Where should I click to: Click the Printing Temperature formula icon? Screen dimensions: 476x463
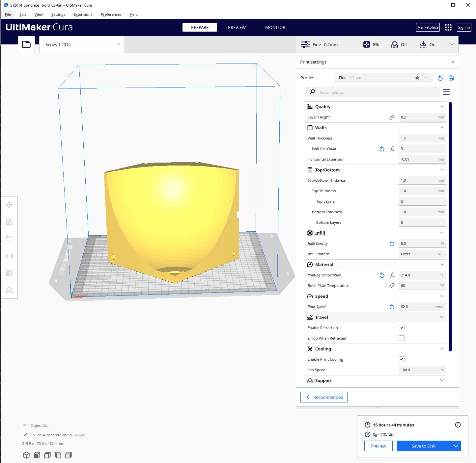click(392, 275)
